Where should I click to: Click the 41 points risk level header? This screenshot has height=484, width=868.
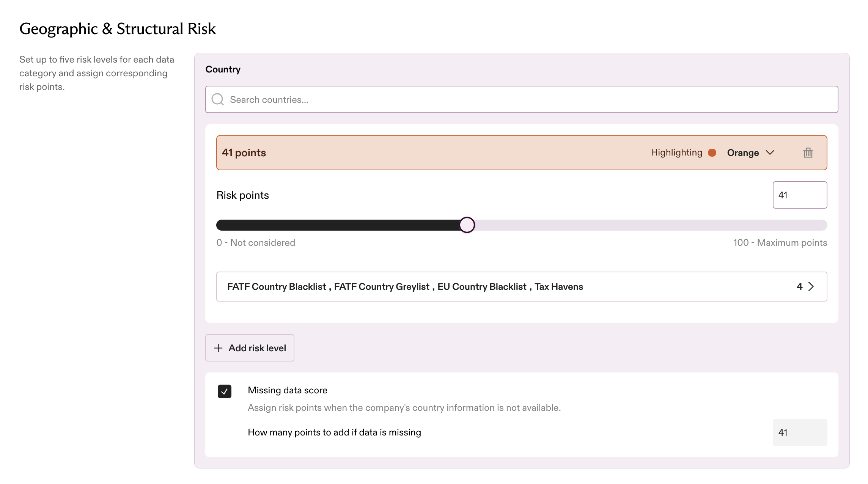click(x=522, y=152)
